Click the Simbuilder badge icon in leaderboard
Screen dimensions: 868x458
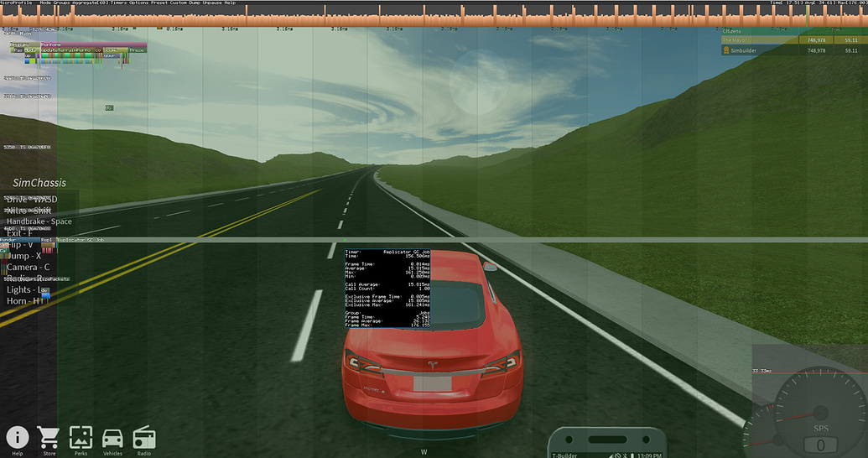tap(725, 50)
